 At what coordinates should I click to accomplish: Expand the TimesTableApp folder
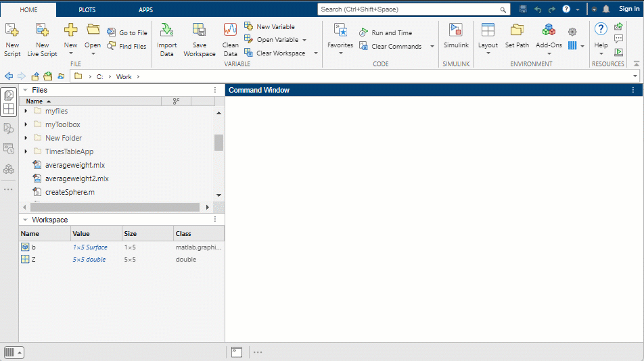coord(26,151)
